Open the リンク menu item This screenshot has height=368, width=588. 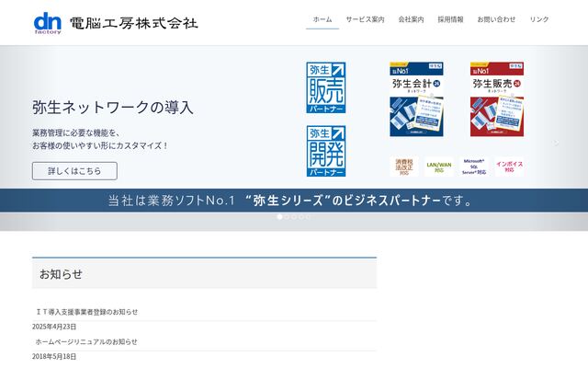[539, 19]
